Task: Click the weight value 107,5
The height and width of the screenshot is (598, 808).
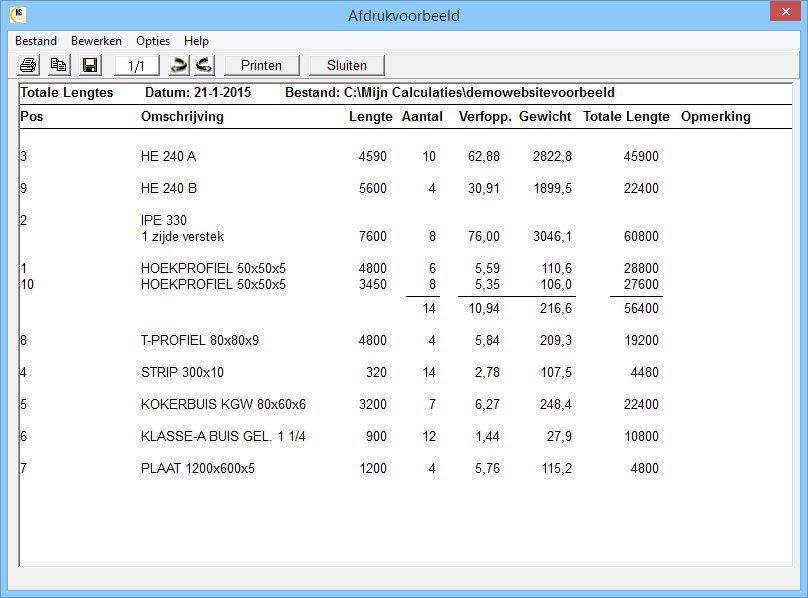Action: pos(556,372)
